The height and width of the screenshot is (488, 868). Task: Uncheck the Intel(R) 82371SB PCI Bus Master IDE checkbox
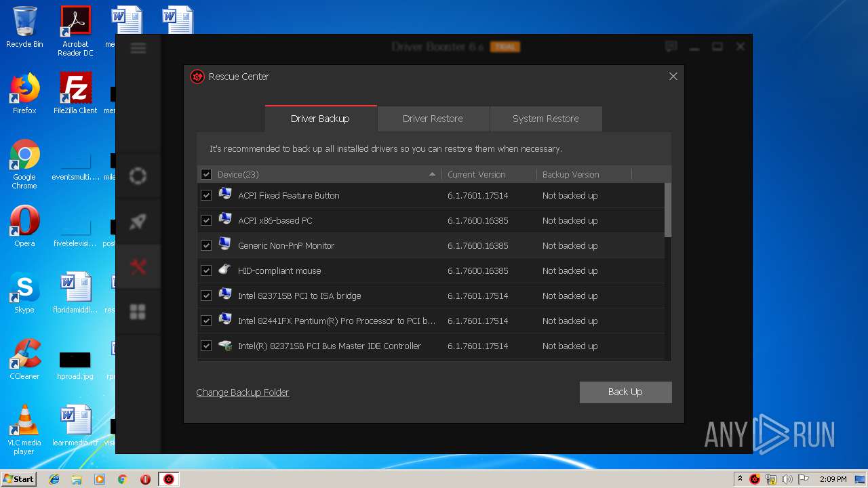pyautogui.click(x=206, y=346)
